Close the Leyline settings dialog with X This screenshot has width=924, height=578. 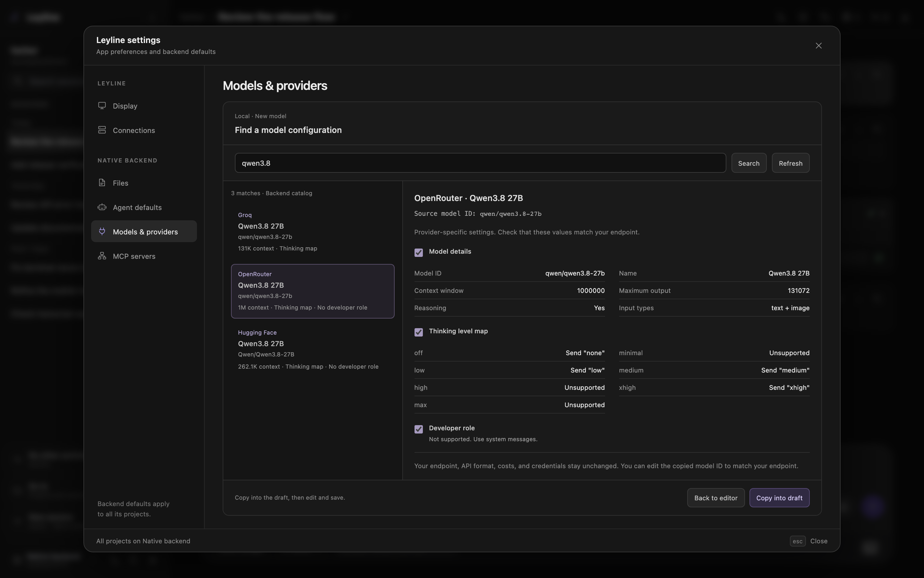point(819,46)
